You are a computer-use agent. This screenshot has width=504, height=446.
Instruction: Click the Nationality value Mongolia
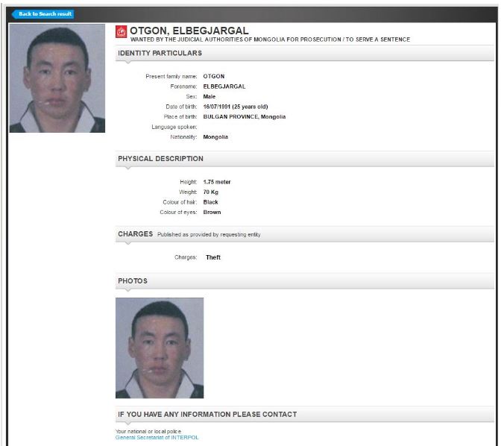point(215,137)
